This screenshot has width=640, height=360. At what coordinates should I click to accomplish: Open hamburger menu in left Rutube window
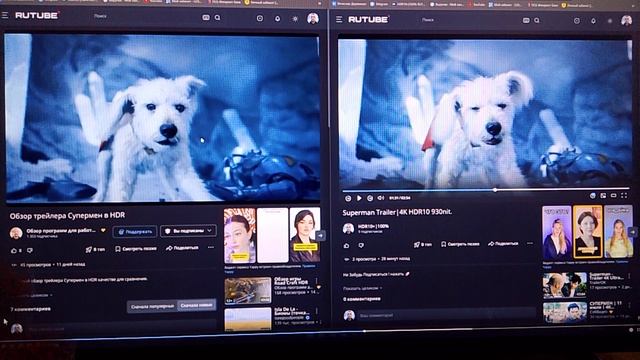pos(5,15)
